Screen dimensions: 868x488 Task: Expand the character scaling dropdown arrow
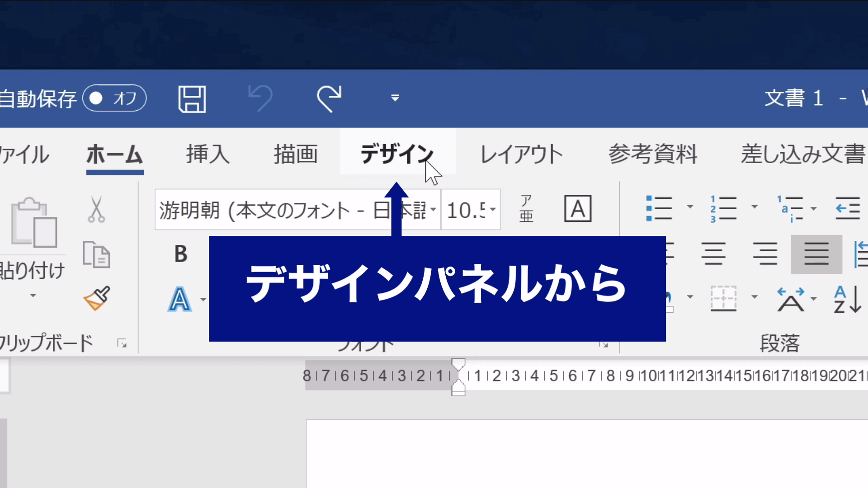813,299
